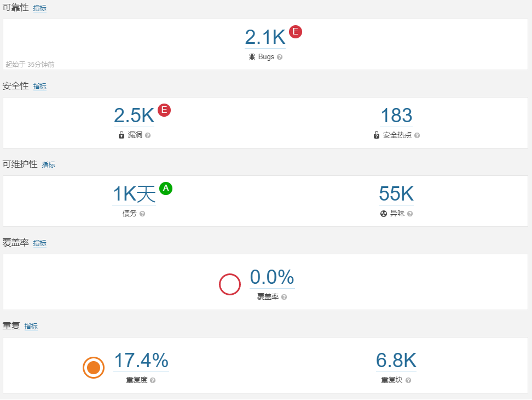This screenshot has height=400, width=532.
Task: Click the help icon next to 重复度
Action: pos(153,380)
